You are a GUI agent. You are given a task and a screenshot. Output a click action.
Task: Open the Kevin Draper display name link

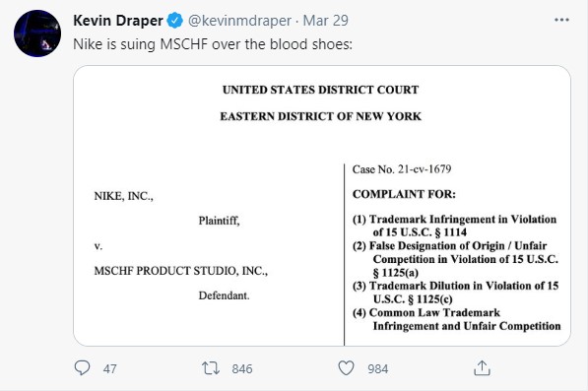(x=118, y=21)
